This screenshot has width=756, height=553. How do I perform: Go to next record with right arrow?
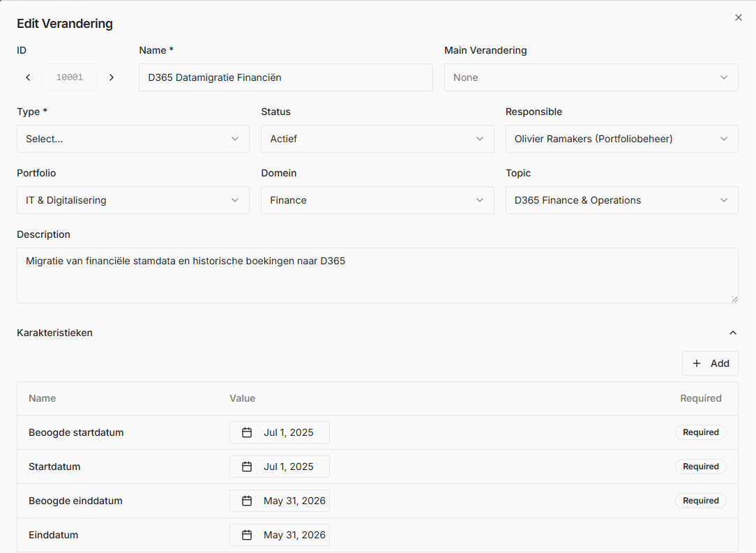(x=112, y=77)
